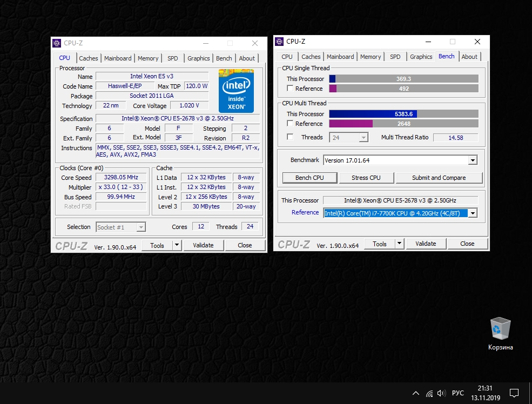Click Tools button in right CPU-Z window

pyautogui.click(x=380, y=244)
